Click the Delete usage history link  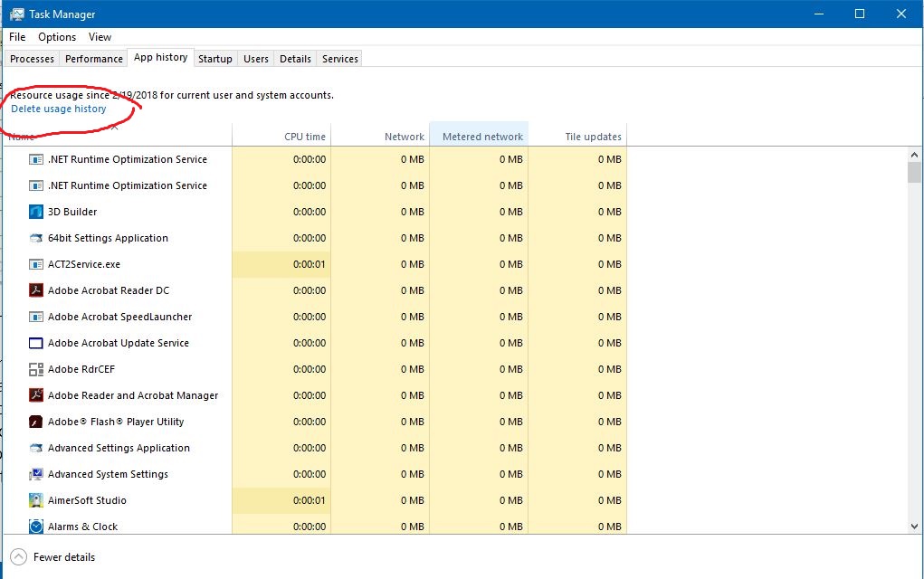[x=59, y=109]
